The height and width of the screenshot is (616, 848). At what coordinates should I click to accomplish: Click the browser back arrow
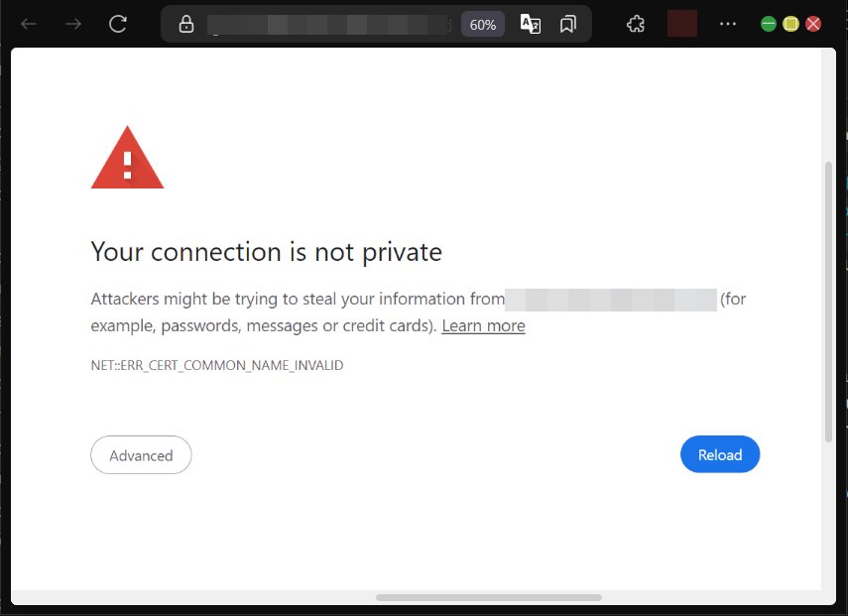[29, 24]
